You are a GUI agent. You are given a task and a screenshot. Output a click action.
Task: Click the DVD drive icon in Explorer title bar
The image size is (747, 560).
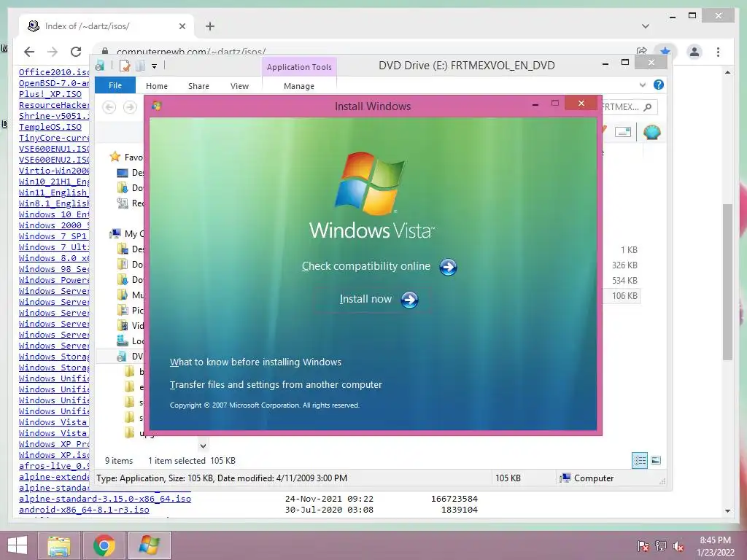click(100, 66)
